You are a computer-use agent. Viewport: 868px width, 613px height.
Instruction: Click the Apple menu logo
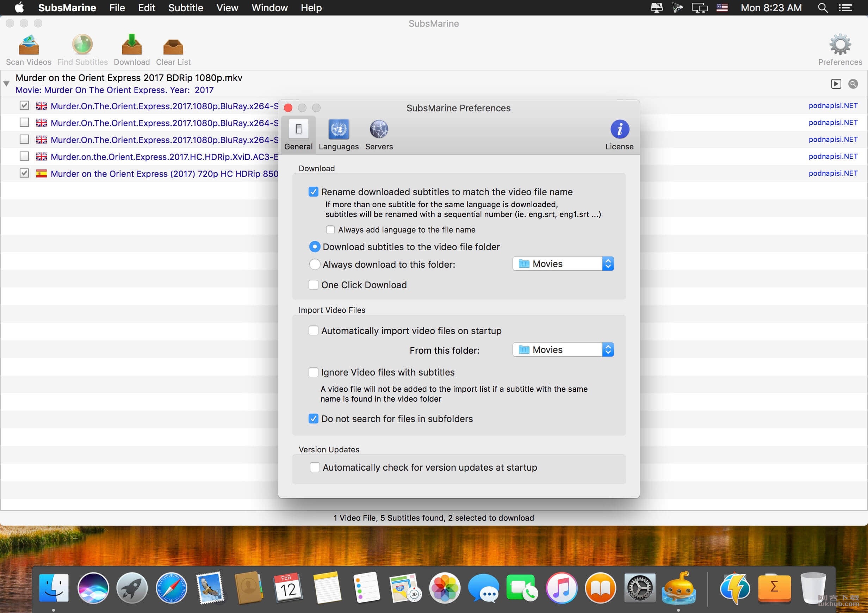19,7
